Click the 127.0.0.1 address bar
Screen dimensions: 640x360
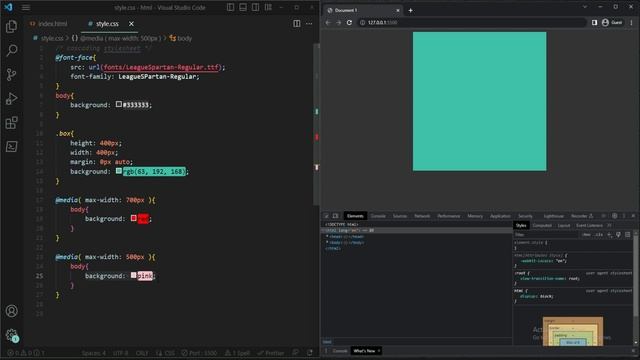coord(471,22)
